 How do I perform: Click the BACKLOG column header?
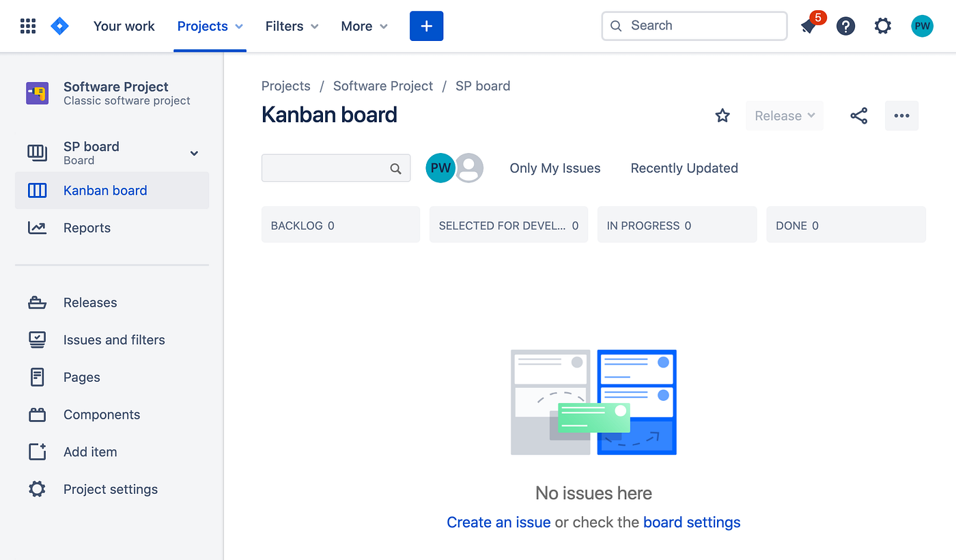(341, 225)
